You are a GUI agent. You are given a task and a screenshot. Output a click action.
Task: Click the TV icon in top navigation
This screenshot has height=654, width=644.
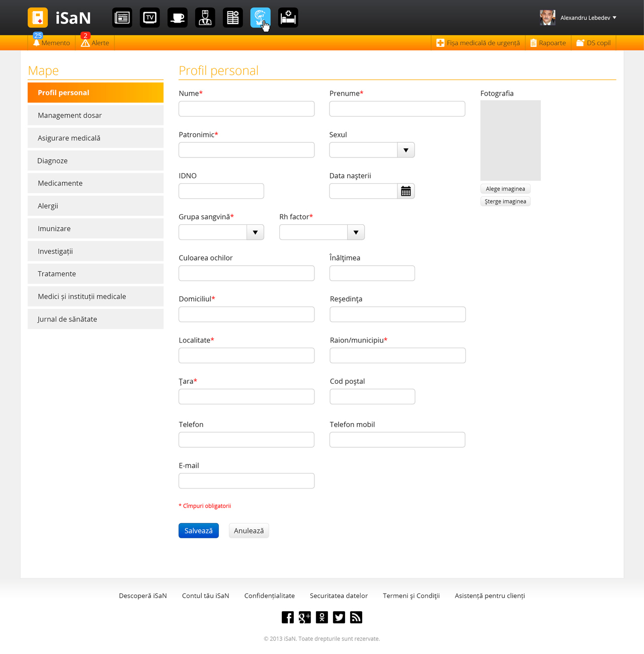point(150,18)
